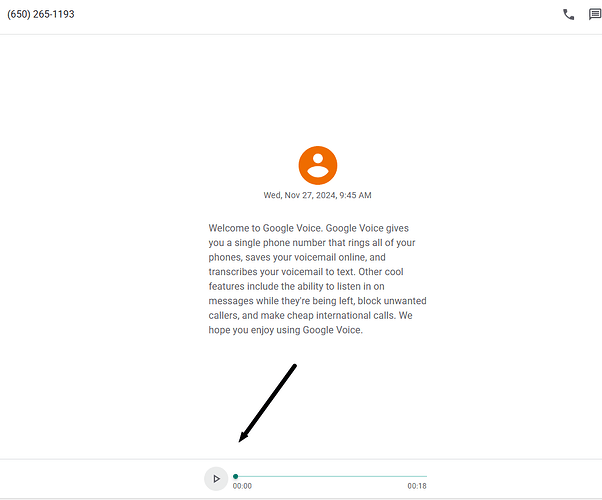Click the green playback position dot
Image resolution: width=602 pixels, height=500 pixels.
coord(236,476)
